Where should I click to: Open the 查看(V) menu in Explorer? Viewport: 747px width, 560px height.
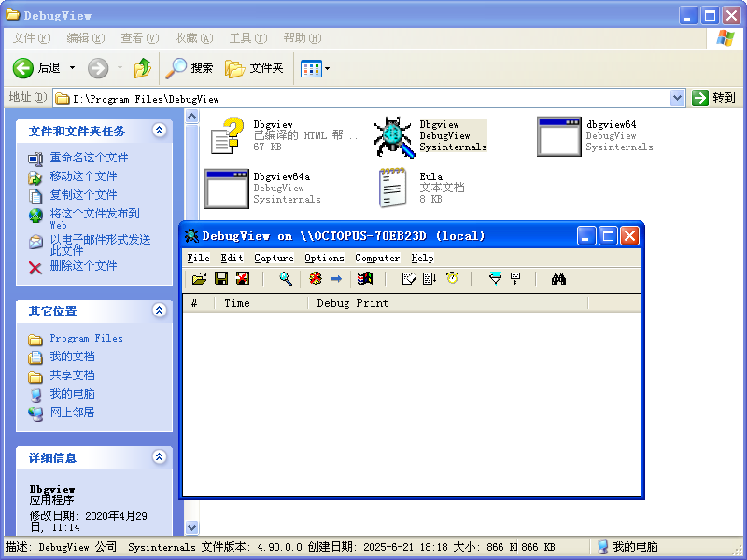(140, 38)
